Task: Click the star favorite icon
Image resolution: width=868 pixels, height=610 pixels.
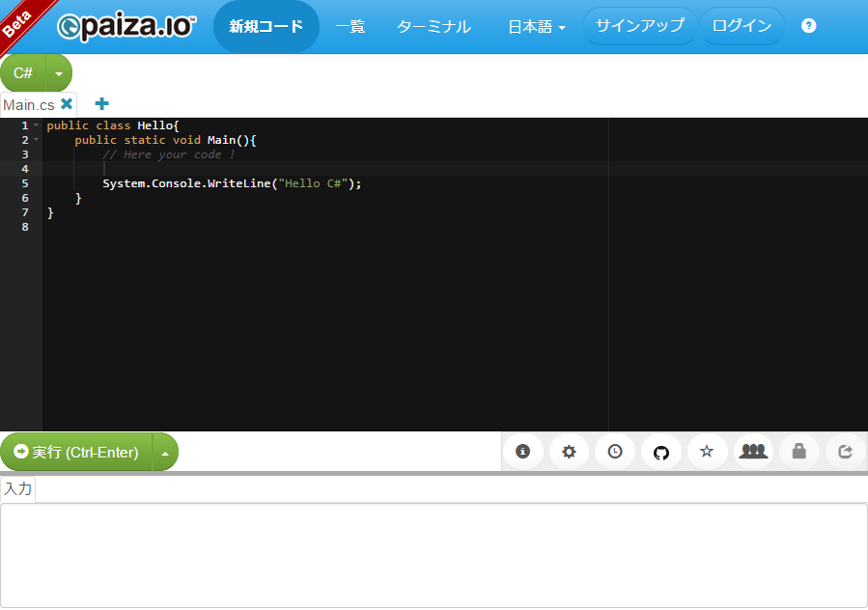Action: (707, 452)
